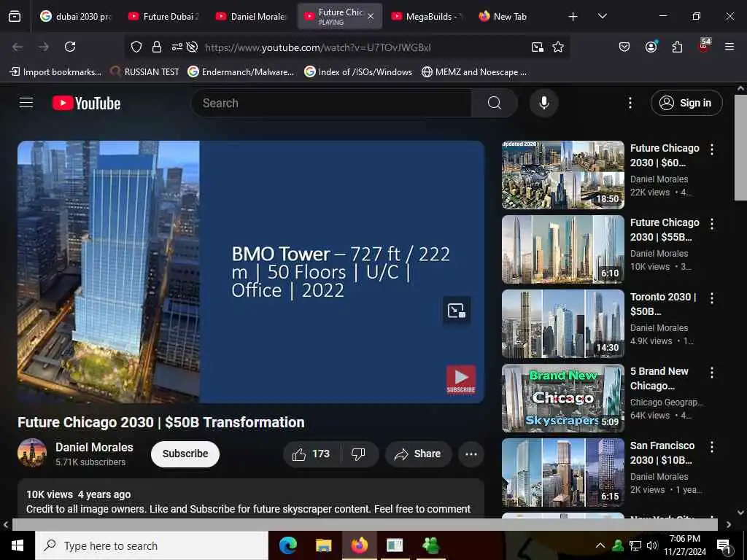Open Future Chicago 2030 $60 video thumbnail
Viewport: 747px width, 560px height.
pyautogui.click(x=563, y=175)
